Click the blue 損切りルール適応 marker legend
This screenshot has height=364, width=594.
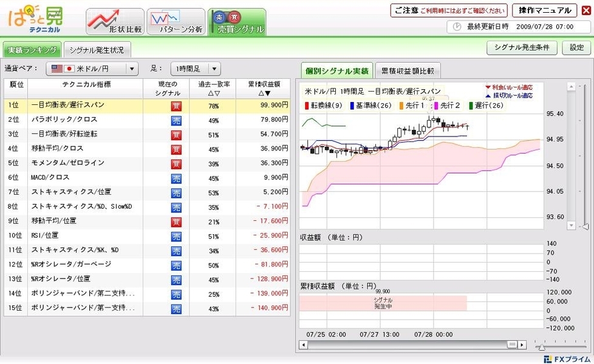(x=509, y=96)
